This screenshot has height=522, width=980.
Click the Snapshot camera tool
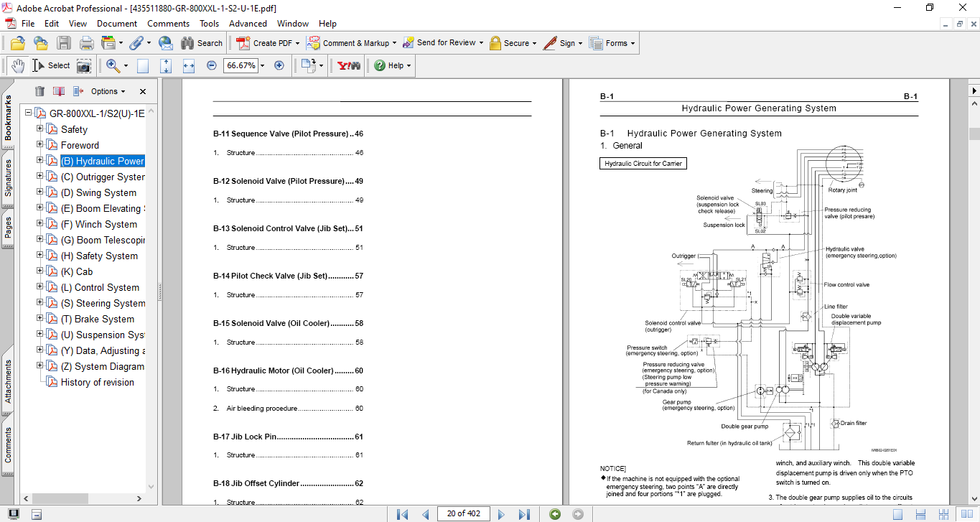(84, 65)
